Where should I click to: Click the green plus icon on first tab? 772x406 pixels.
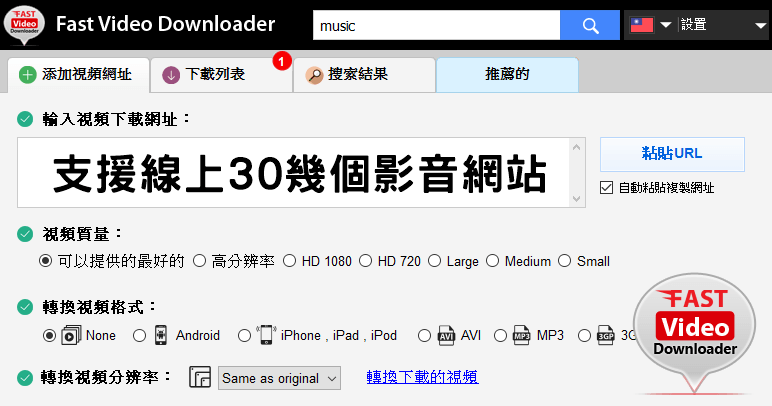(x=28, y=75)
